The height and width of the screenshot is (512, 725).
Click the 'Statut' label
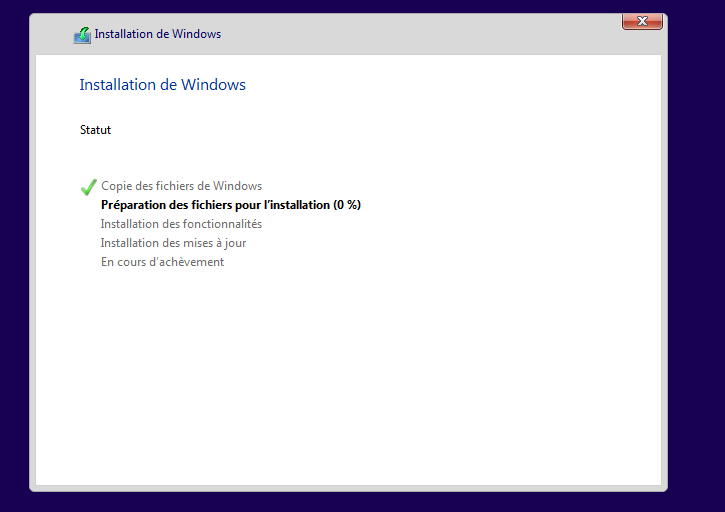pos(95,130)
